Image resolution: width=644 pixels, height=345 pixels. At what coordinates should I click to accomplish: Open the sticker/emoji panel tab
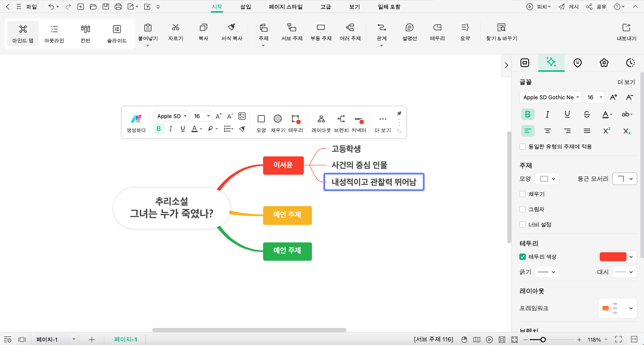click(x=577, y=63)
